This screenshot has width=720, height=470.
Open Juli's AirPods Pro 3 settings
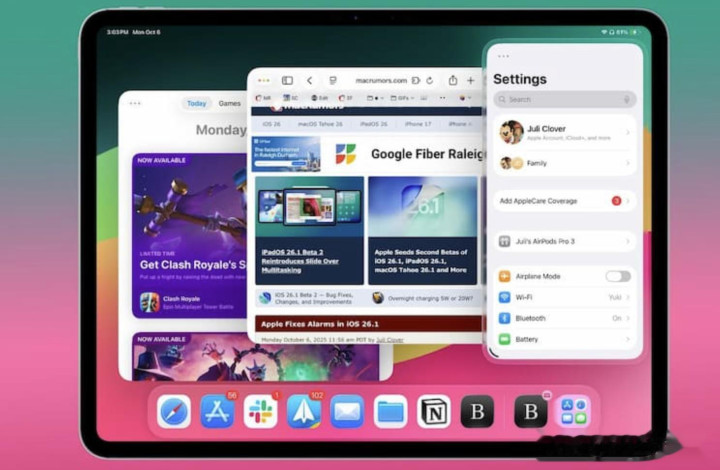point(565,241)
